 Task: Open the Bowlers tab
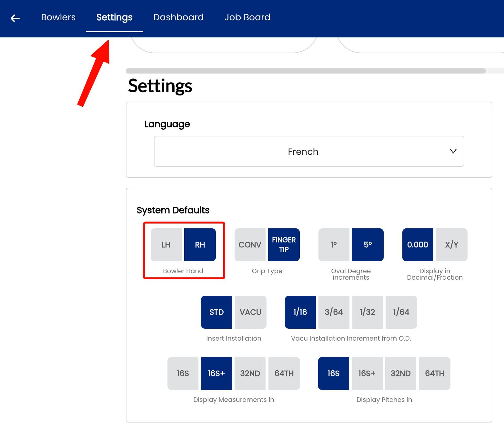pyautogui.click(x=58, y=17)
